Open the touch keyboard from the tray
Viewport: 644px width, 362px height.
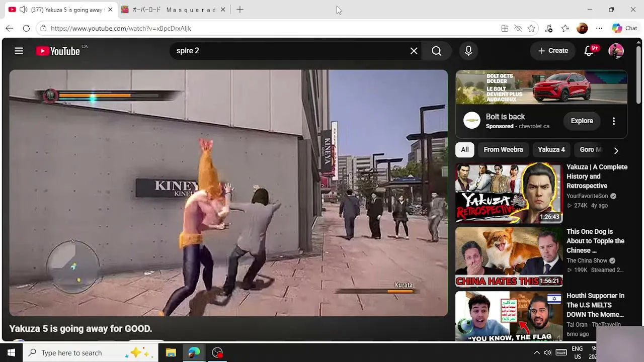(561, 352)
